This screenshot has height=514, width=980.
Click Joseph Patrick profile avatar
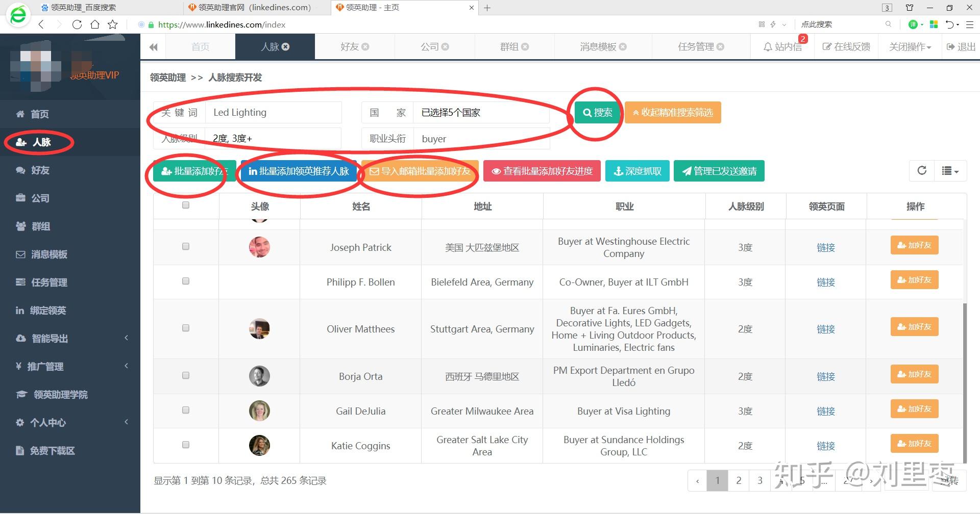(259, 247)
